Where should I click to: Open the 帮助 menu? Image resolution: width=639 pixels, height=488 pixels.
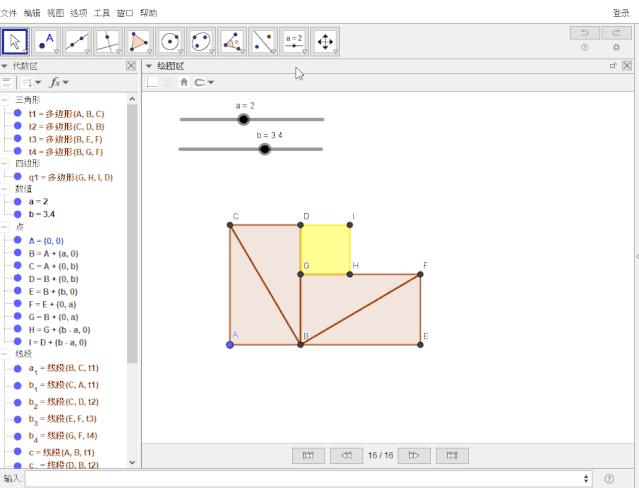click(x=148, y=13)
